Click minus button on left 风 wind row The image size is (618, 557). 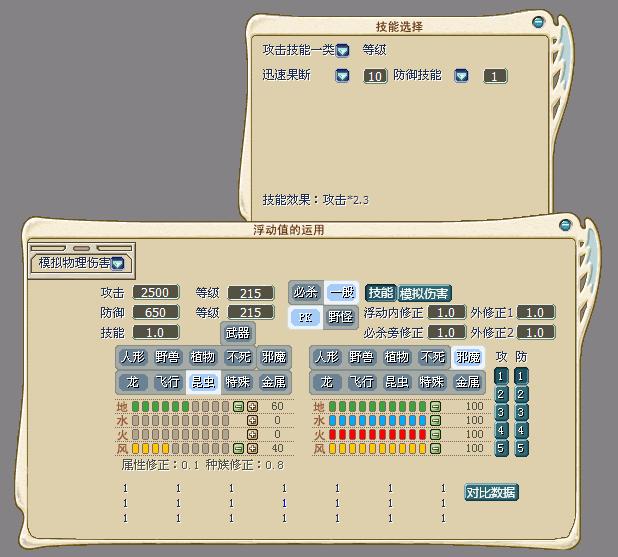[x=238, y=449]
